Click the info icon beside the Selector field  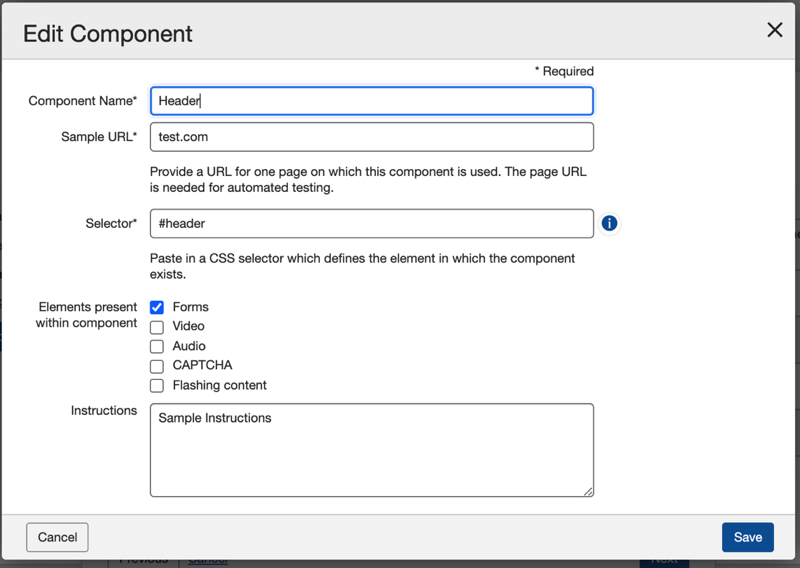[x=609, y=223]
